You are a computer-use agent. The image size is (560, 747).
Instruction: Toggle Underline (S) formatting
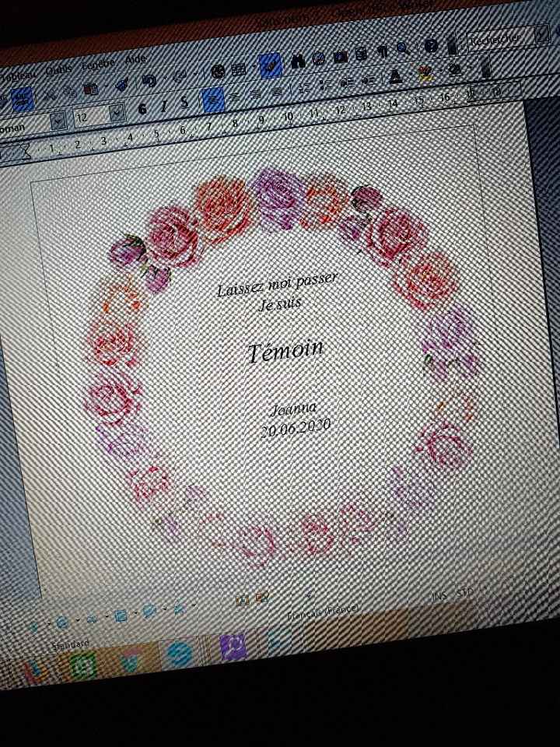click(x=185, y=103)
